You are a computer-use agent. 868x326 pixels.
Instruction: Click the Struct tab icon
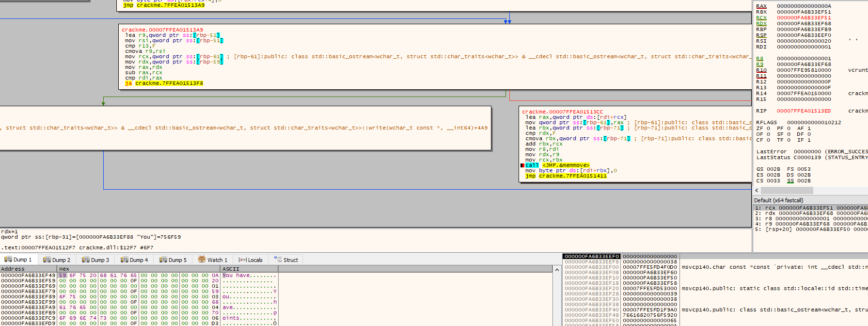coord(278,260)
